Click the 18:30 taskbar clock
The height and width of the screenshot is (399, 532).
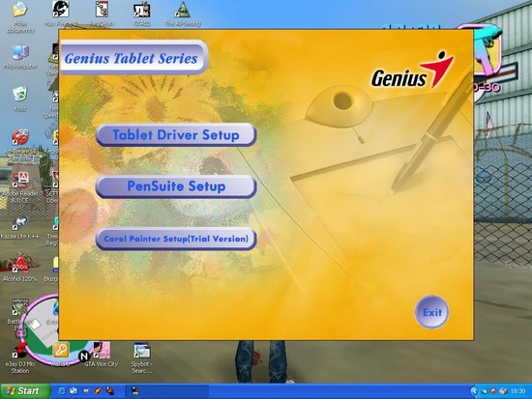[x=517, y=391]
